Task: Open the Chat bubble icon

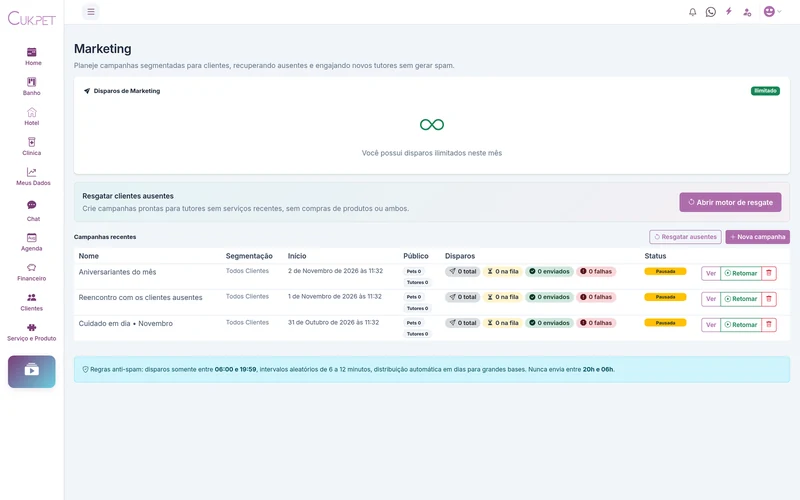Action: point(32,205)
